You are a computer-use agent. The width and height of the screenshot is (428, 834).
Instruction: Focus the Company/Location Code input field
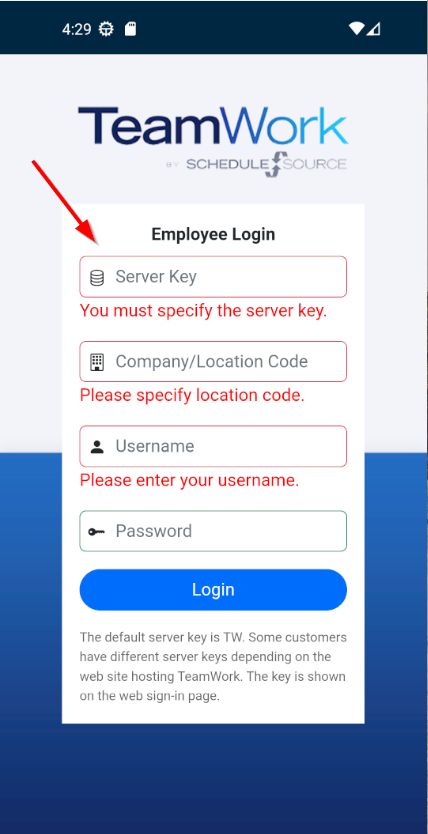[213, 362]
